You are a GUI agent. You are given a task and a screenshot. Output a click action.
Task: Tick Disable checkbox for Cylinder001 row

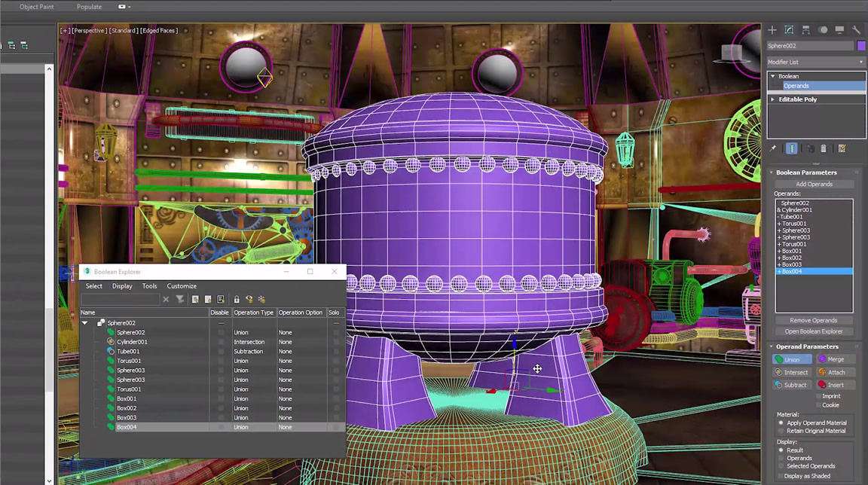coord(221,342)
